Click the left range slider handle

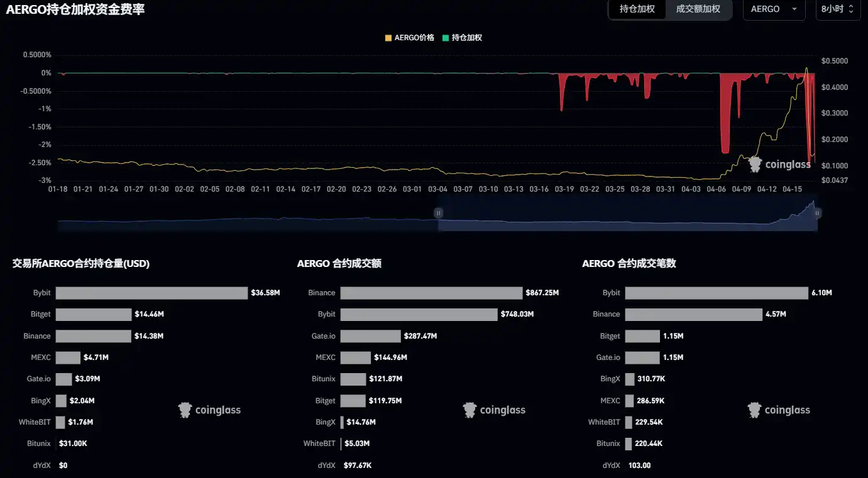click(x=439, y=213)
